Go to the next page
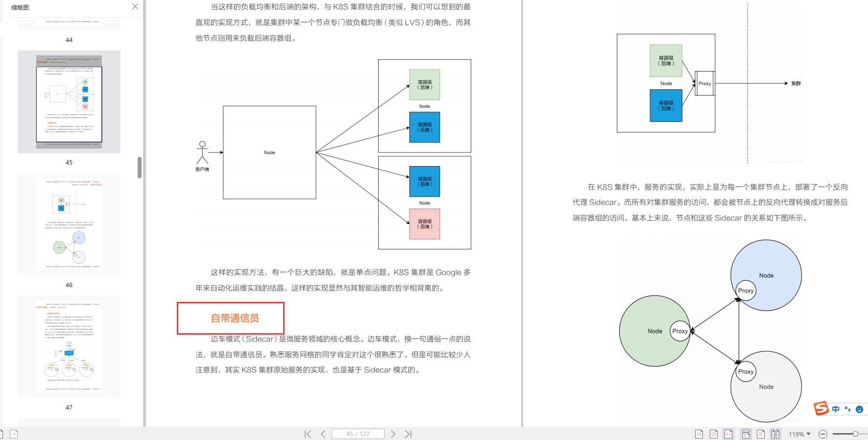The image size is (868, 440). 393,434
